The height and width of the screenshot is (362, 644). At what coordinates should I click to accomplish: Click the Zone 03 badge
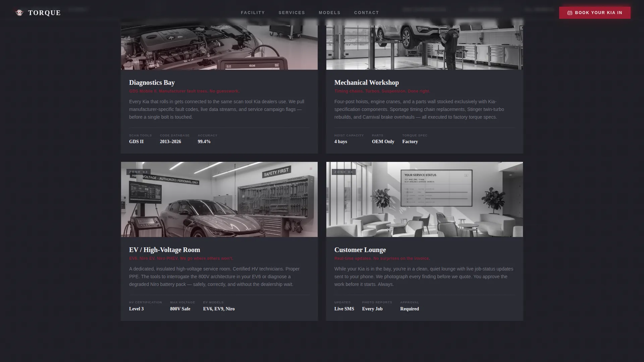click(x=139, y=172)
